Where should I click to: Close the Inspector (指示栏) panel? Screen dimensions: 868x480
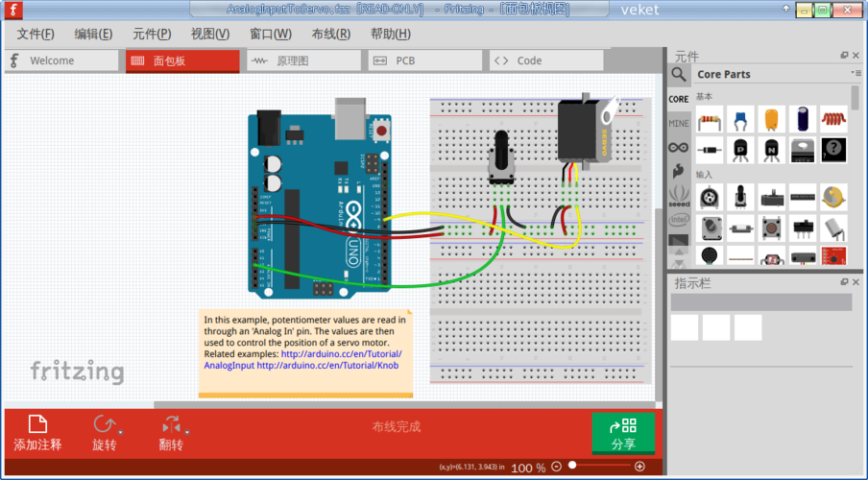(x=856, y=282)
